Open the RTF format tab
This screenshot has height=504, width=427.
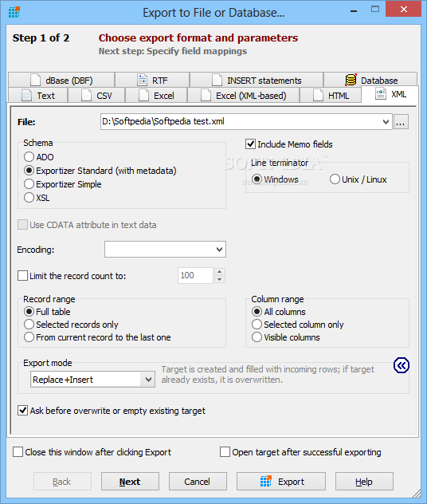152,80
